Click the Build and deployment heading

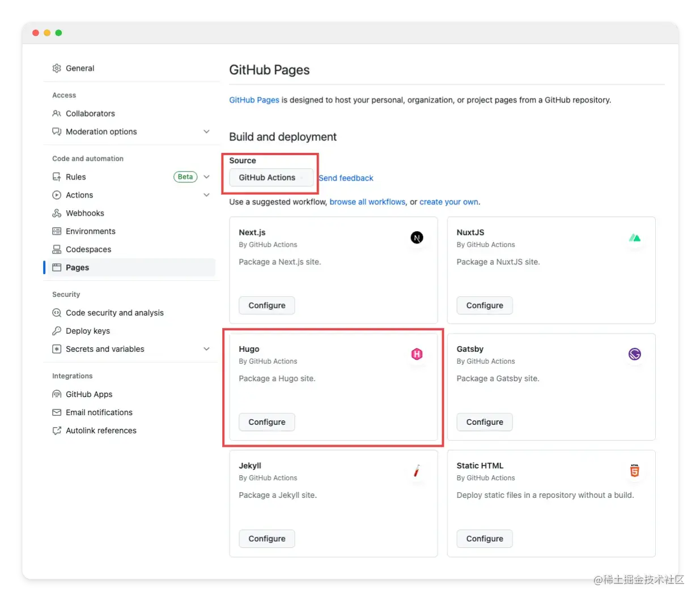[x=283, y=137]
